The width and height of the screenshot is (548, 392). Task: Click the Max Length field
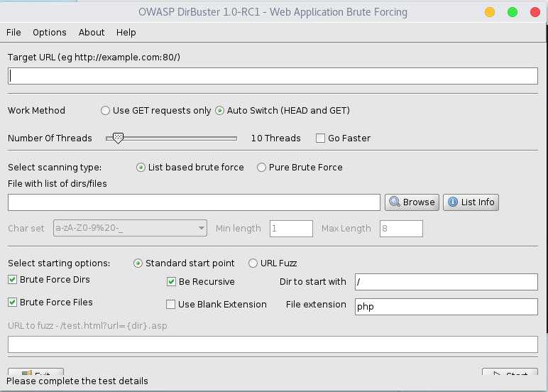401,229
